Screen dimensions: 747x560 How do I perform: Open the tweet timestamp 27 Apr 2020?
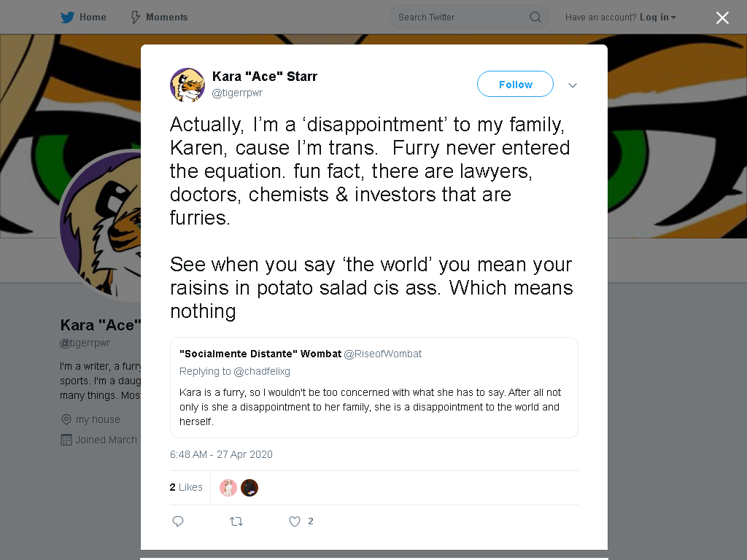[221, 454]
